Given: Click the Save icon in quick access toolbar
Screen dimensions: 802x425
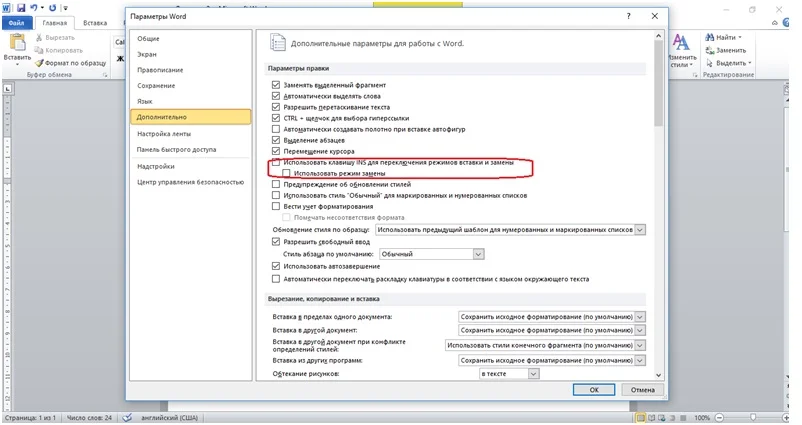Looking at the screenshot, I should (21, 7).
